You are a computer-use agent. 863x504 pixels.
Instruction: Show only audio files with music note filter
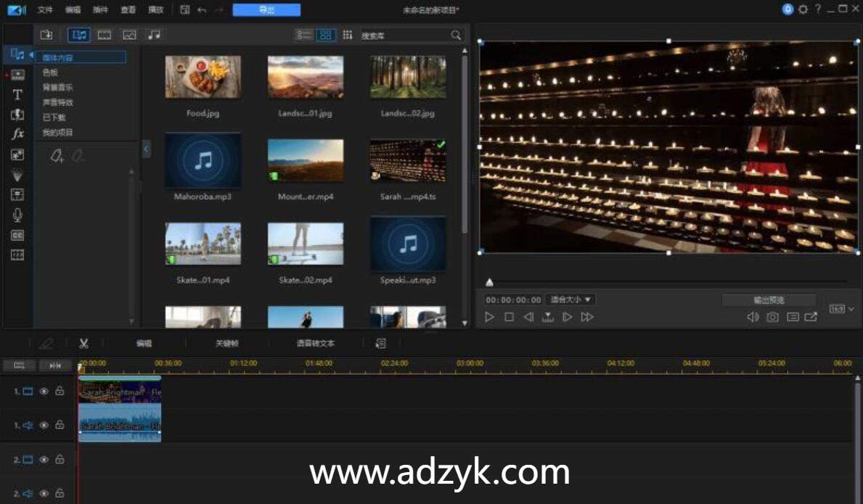click(x=153, y=35)
